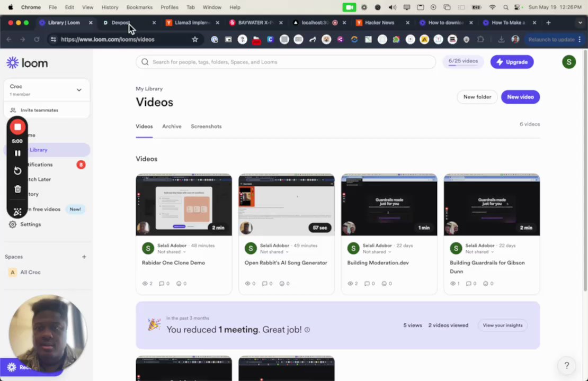
Task: Click the 6/25 videos usage indicator
Action: pyautogui.click(x=463, y=61)
